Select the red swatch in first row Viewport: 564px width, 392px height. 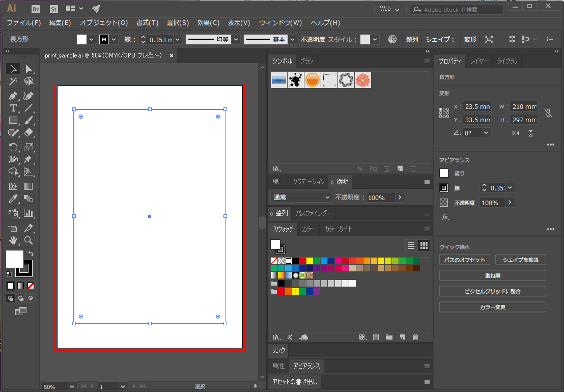coord(302,261)
